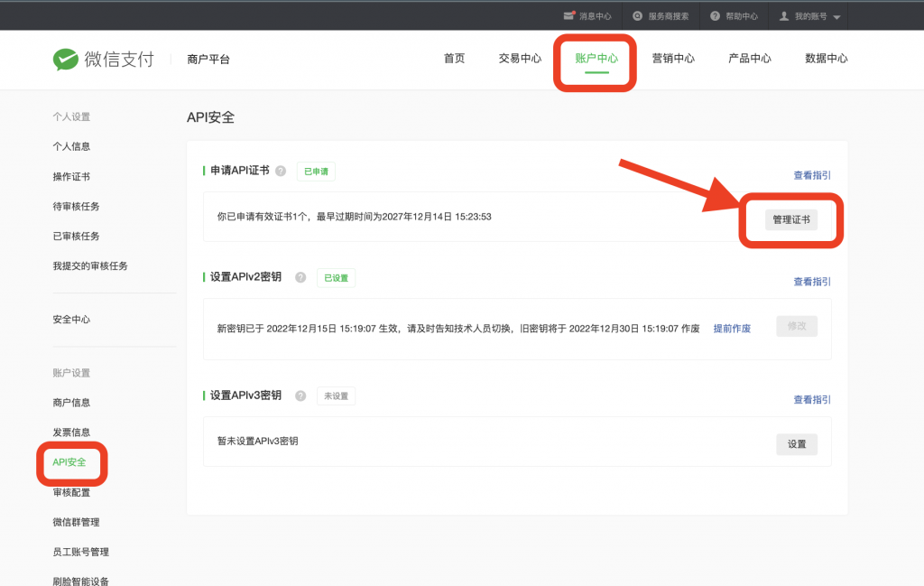Open help tip beside 设置APIv3密钥

[299, 395]
